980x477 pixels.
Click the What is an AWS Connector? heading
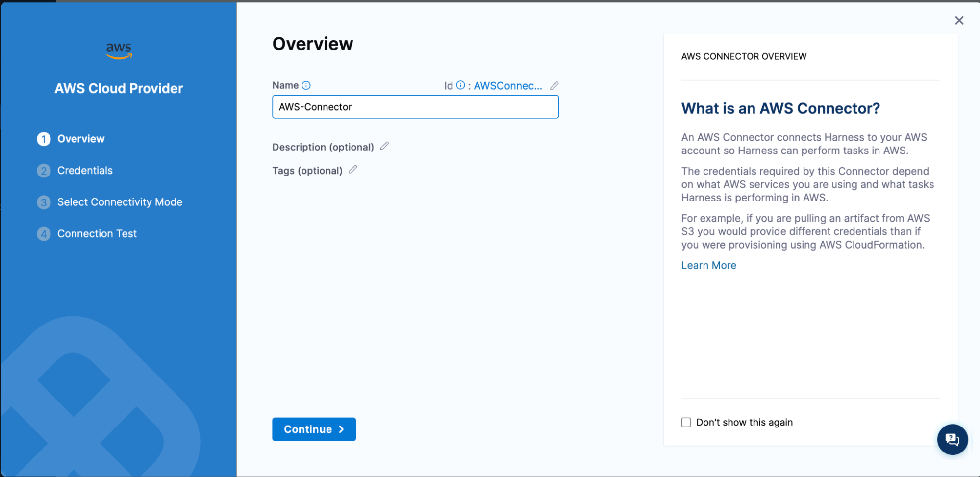click(780, 108)
